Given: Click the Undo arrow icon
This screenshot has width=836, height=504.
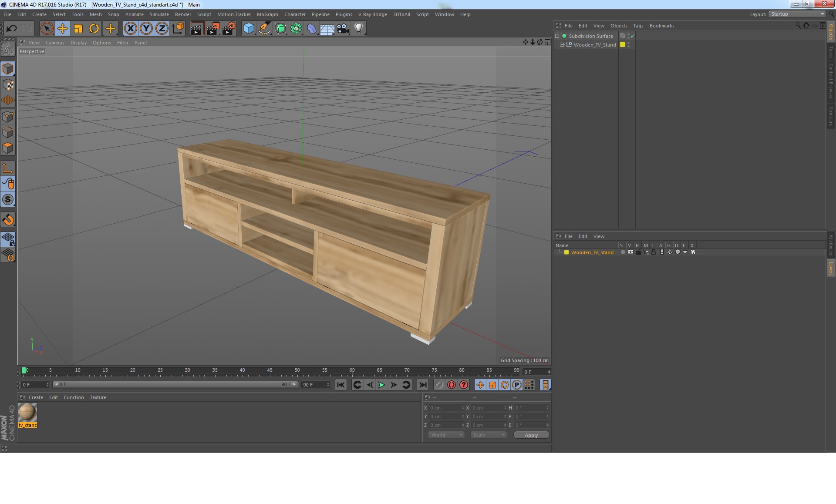Looking at the screenshot, I should (11, 29).
